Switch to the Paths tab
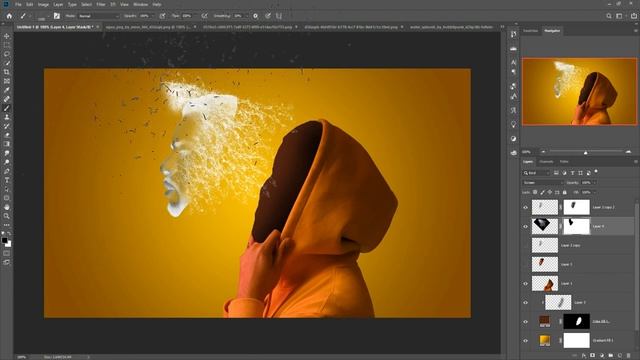The image size is (640, 360). click(x=564, y=162)
